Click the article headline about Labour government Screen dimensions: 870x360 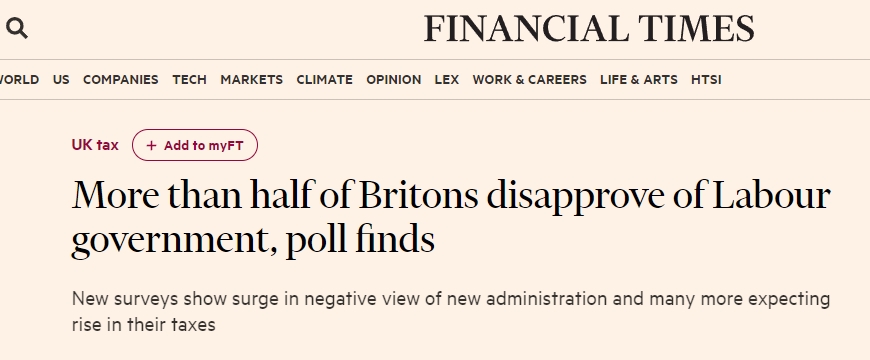point(451,219)
